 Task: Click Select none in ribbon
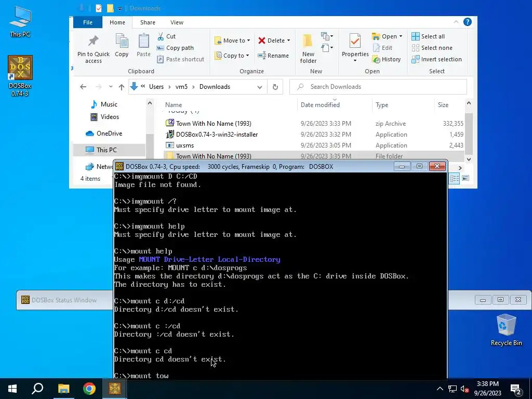[432, 48]
